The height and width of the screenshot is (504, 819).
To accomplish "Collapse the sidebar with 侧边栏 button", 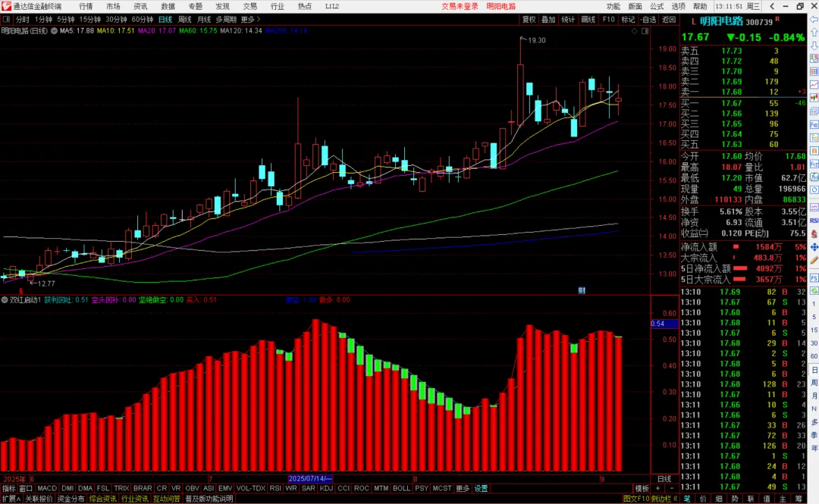I will (x=664, y=499).
